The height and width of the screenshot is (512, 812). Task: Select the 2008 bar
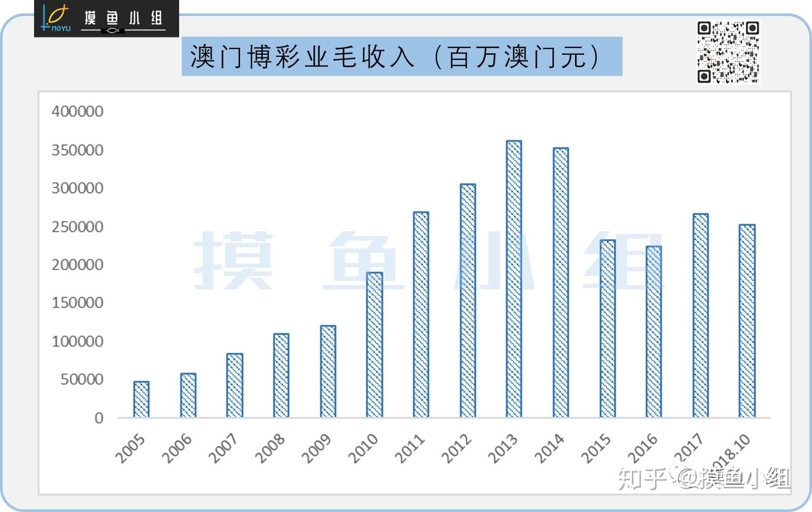[281, 375]
